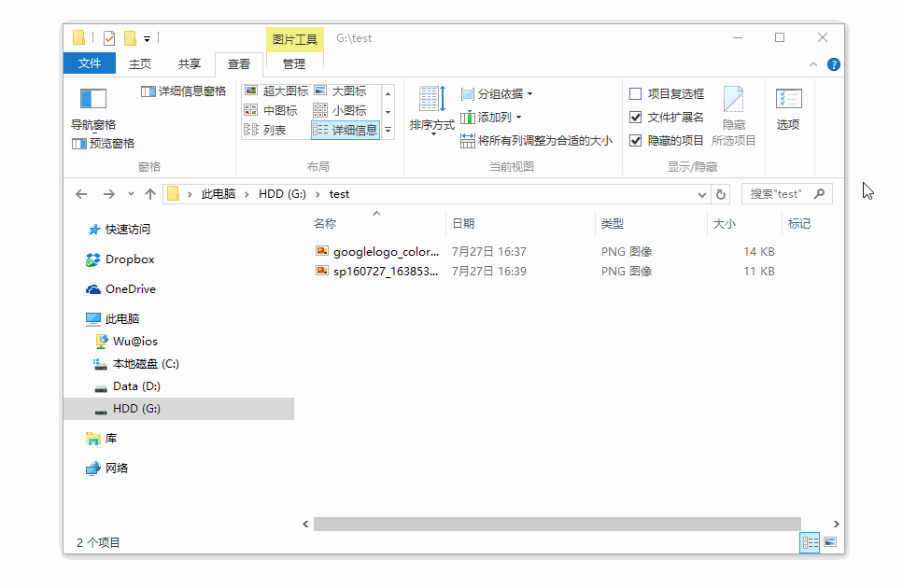Switch to large thumbnails via status bar icon

(831, 542)
